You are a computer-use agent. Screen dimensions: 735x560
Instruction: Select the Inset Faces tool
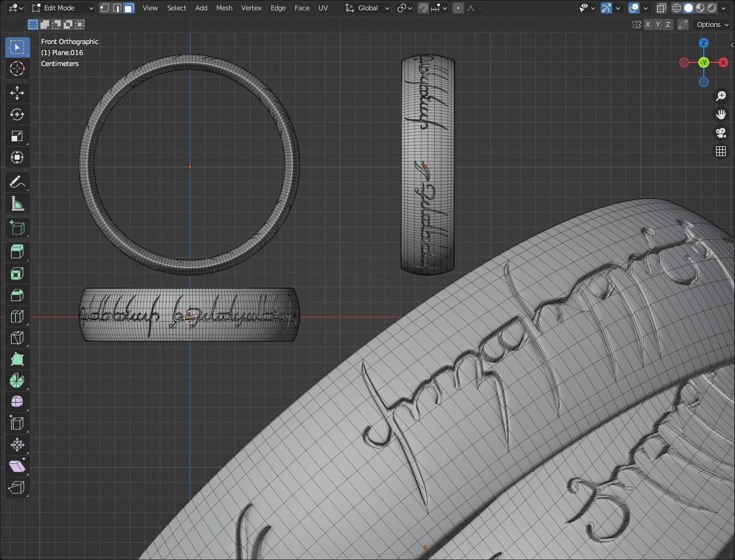pyautogui.click(x=17, y=274)
